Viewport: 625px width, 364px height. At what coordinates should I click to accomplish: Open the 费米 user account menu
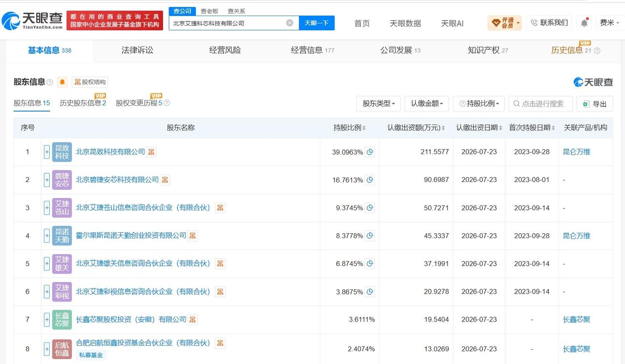[x=609, y=23]
